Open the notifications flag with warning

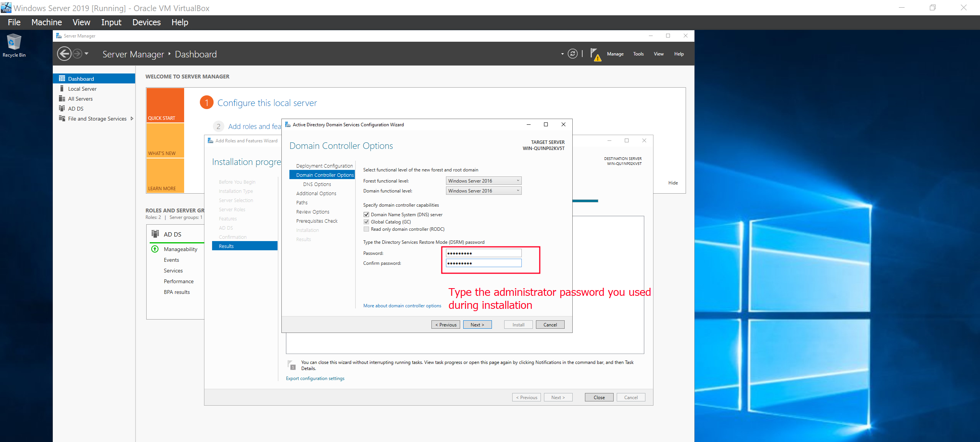(595, 54)
